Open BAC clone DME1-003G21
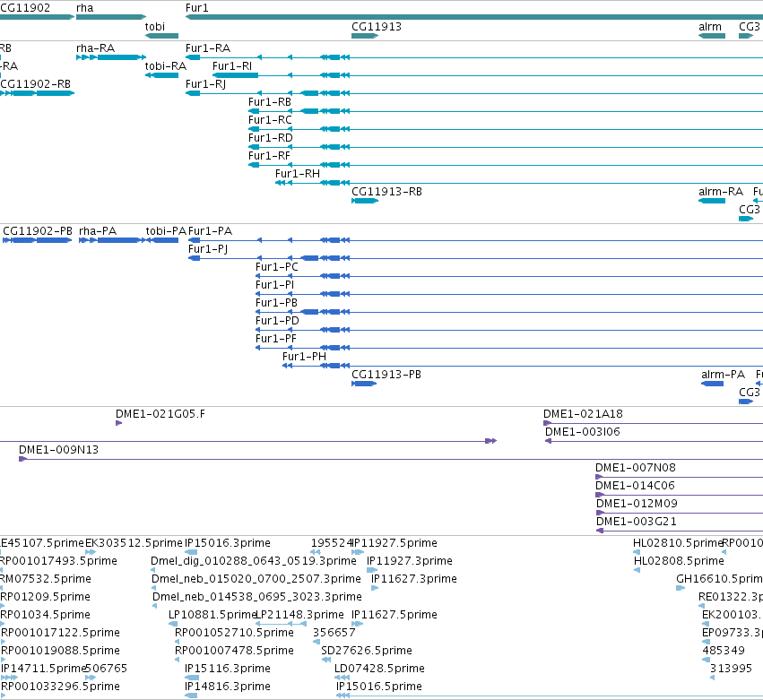Image resolution: width=763 pixels, height=700 pixels. pos(637,523)
